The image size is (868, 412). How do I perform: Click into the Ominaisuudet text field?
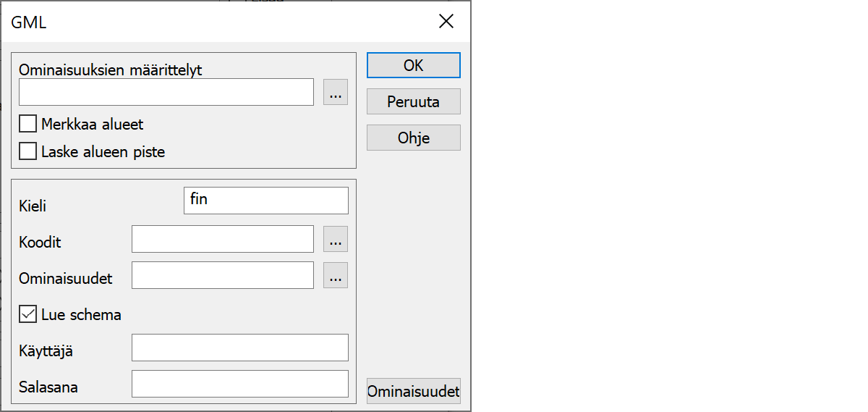[222, 275]
